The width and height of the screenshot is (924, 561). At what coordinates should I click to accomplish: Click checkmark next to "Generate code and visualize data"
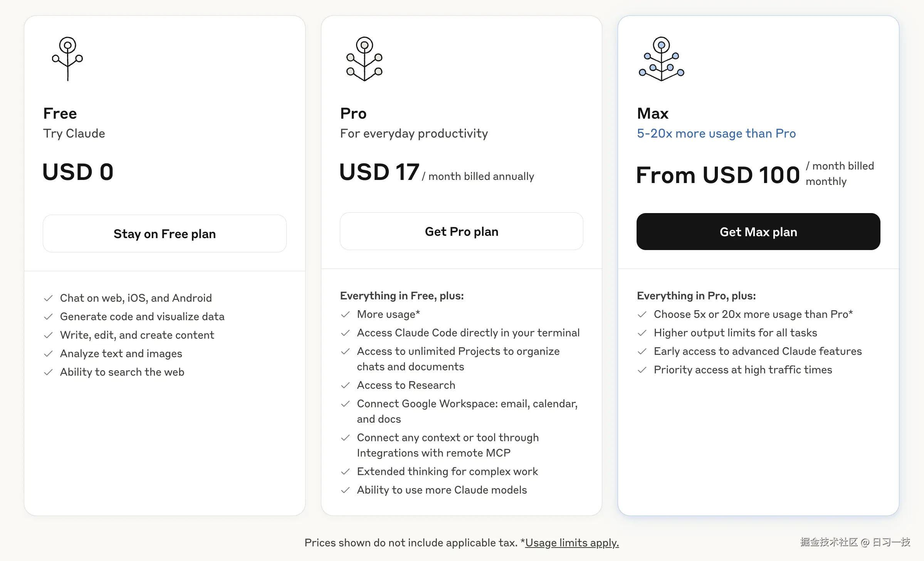click(49, 317)
